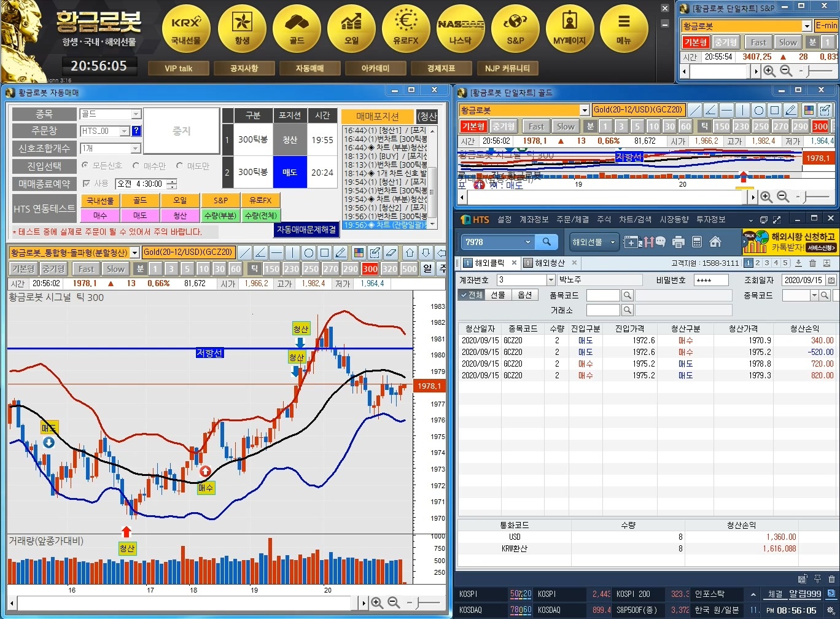The width and height of the screenshot is (840, 619).
Task: Click the blue help question mark by 주문창
Action: [x=136, y=131]
